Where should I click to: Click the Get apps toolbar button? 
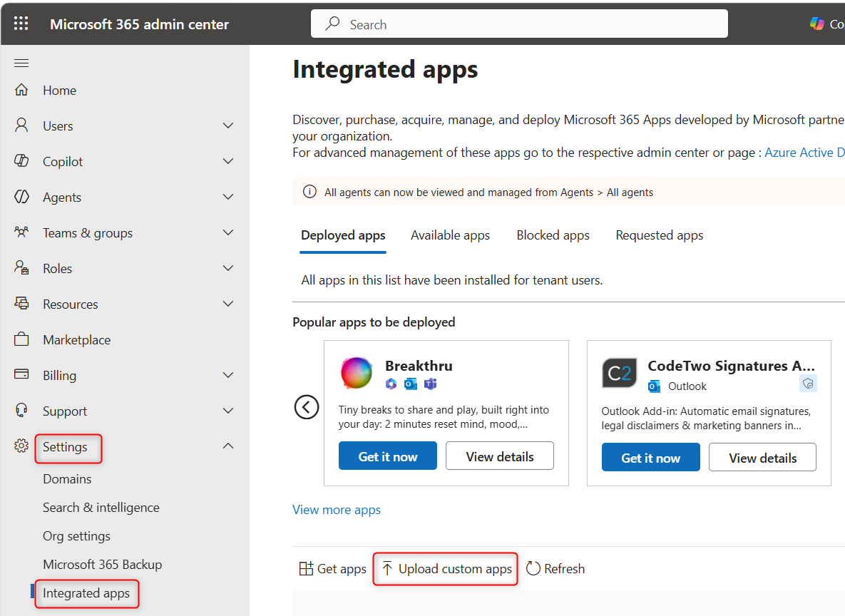332,568
